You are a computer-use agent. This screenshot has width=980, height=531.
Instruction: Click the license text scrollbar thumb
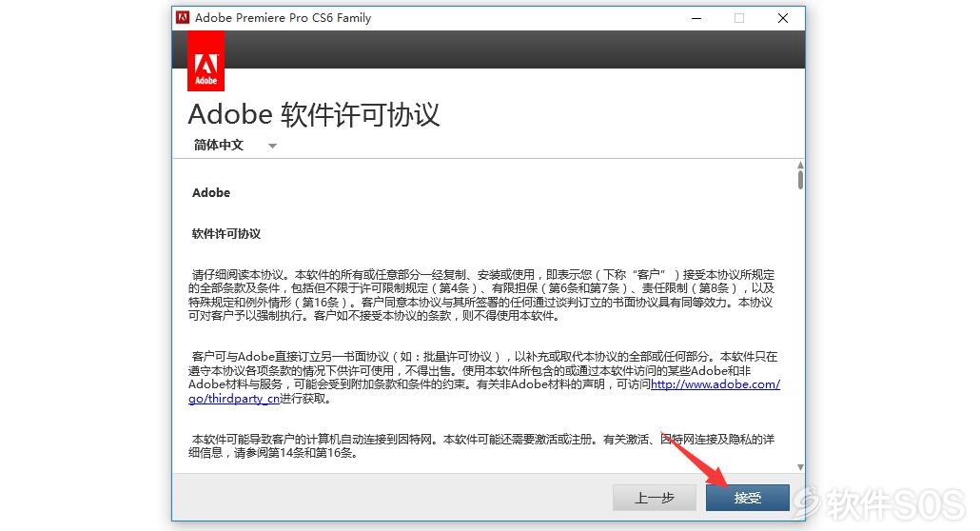800,180
